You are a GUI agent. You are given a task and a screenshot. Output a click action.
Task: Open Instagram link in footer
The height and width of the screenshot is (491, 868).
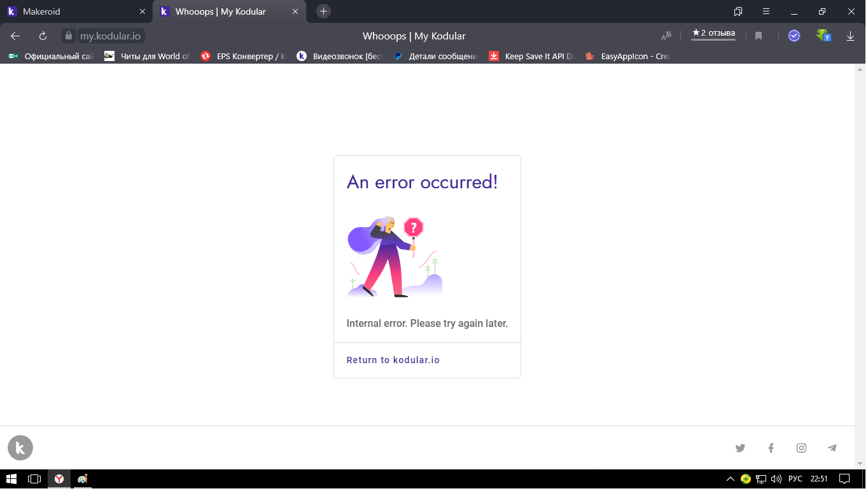click(x=801, y=448)
